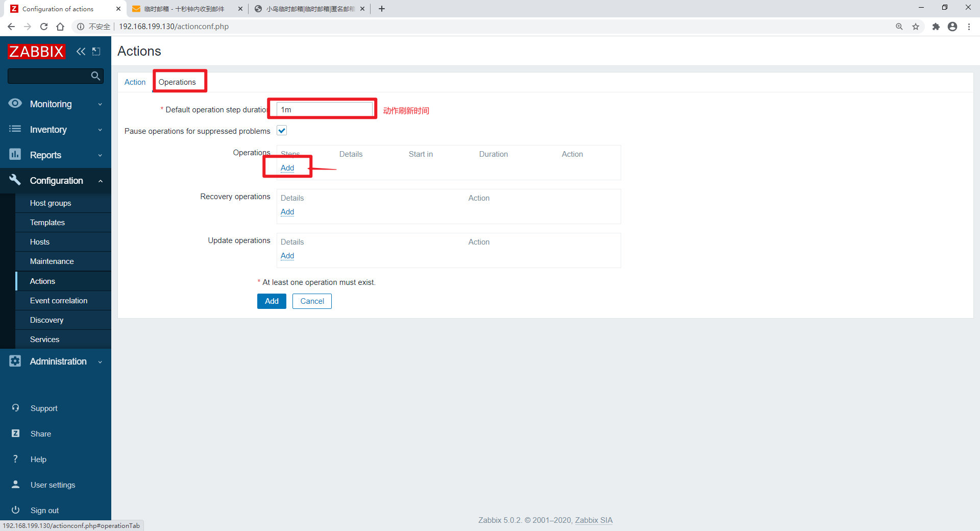Close the Configuration of actions tab
The image size is (980, 531).
(118, 9)
